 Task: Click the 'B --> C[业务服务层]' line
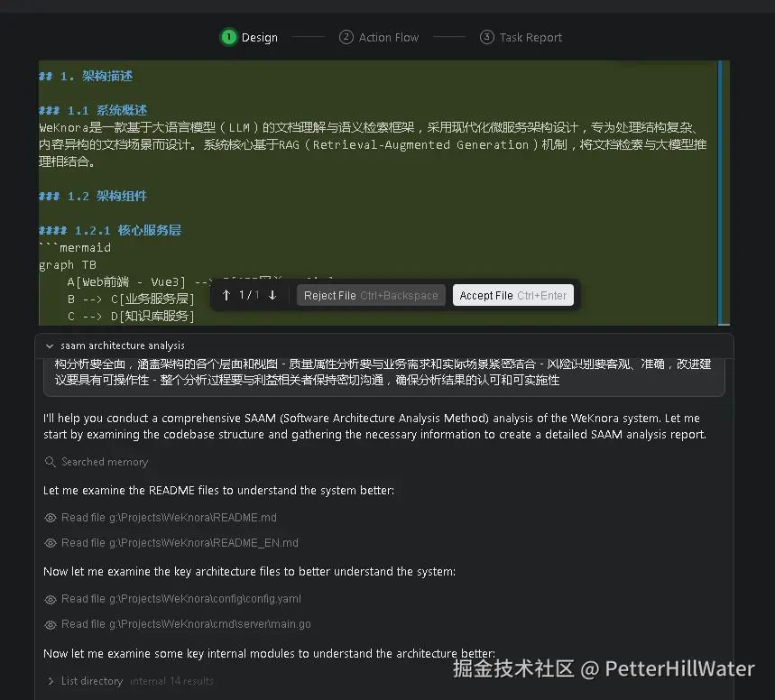131,299
